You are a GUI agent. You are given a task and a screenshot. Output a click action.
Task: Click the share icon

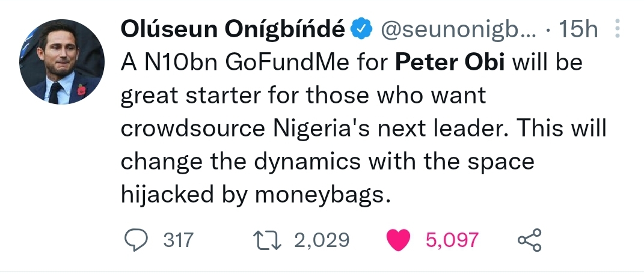(x=530, y=240)
